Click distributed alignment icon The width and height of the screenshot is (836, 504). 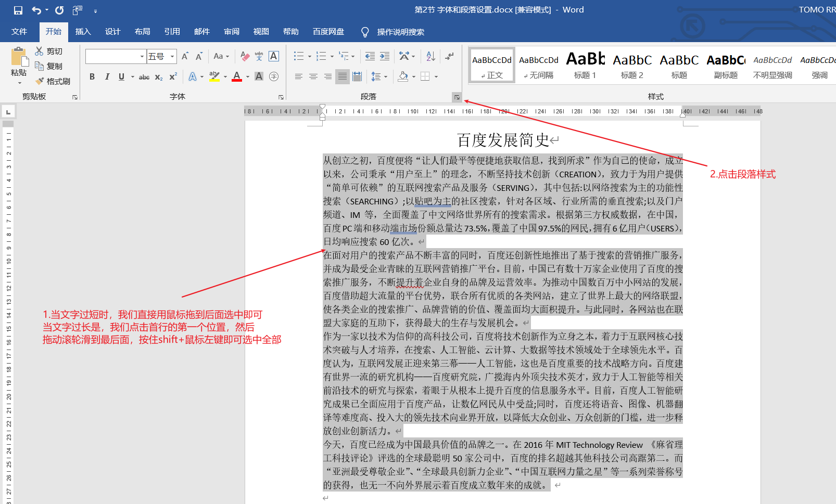pyautogui.click(x=357, y=76)
